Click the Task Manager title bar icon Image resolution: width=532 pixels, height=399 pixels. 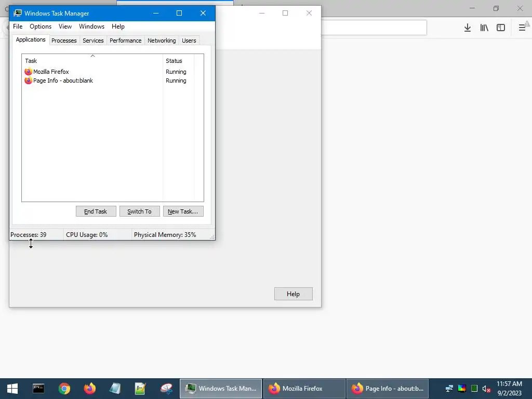[x=18, y=13]
